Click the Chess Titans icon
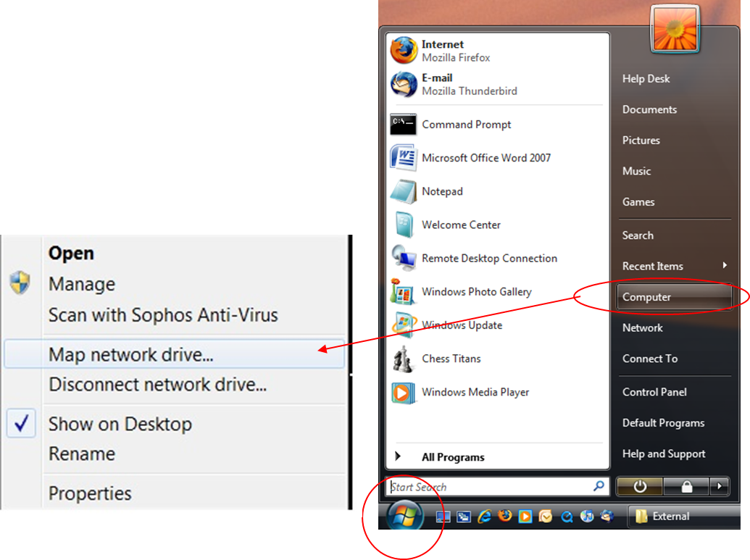Screen dimensions: 750x560 click(403, 359)
